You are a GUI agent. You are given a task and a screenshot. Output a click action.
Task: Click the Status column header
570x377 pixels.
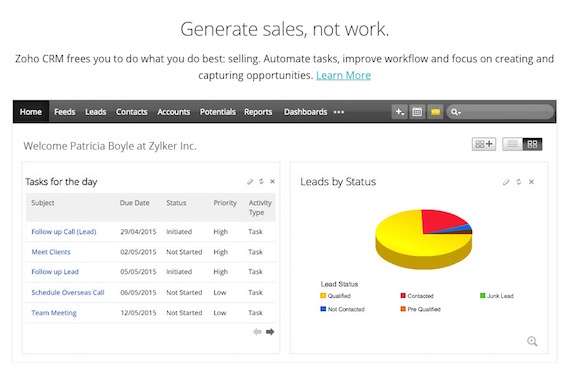pos(176,203)
